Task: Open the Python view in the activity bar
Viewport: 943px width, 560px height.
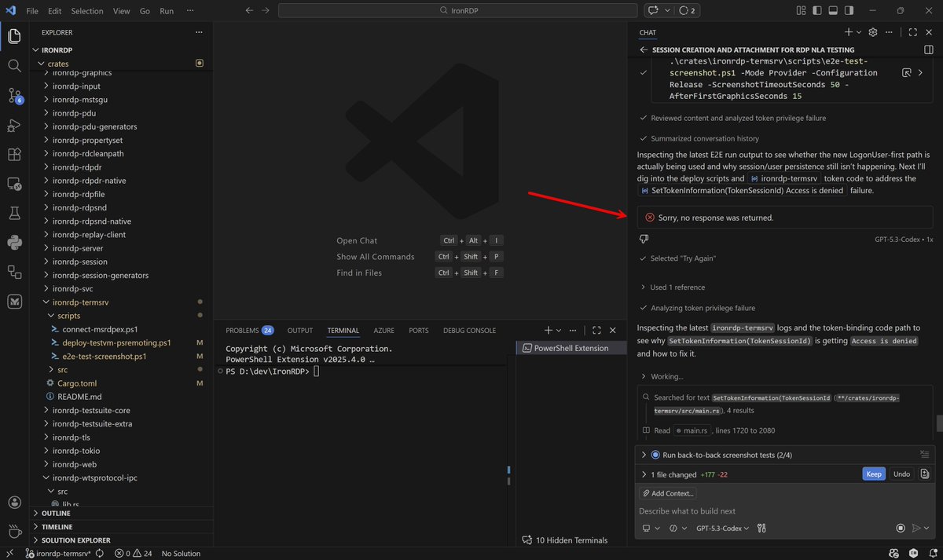Action: click(14, 242)
